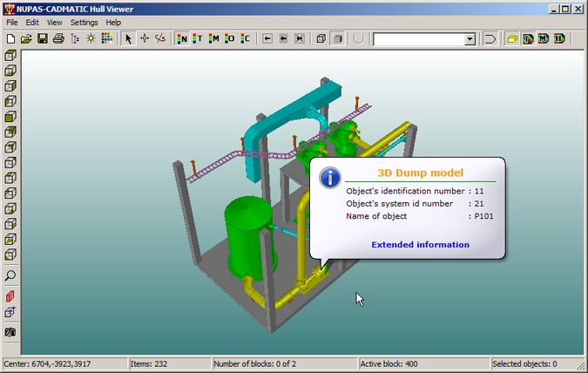The width and height of the screenshot is (588, 373).
Task: Save using the floppy disk icon
Action: (42, 38)
